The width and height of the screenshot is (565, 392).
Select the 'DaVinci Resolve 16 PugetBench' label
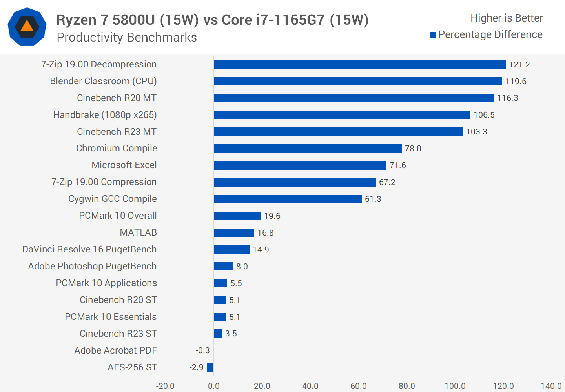(89, 249)
